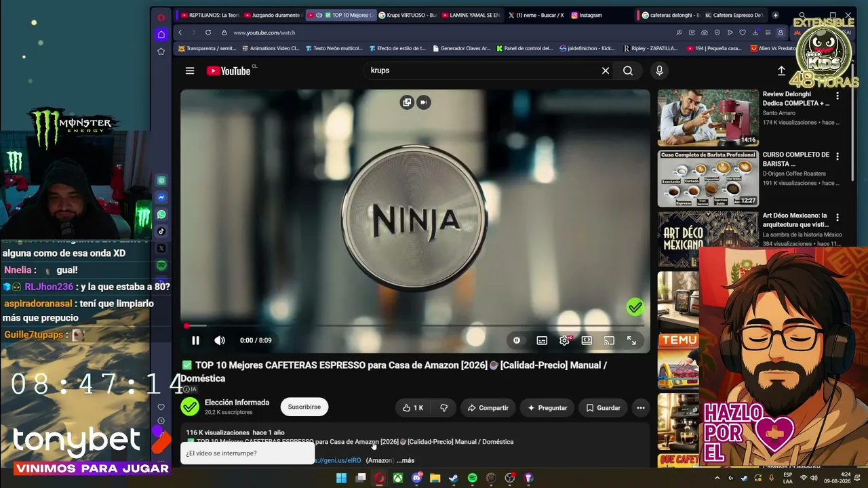Open Messenger in the Opera sidebar
Viewport: 868px width, 488px height.
click(x=161, y=198)
